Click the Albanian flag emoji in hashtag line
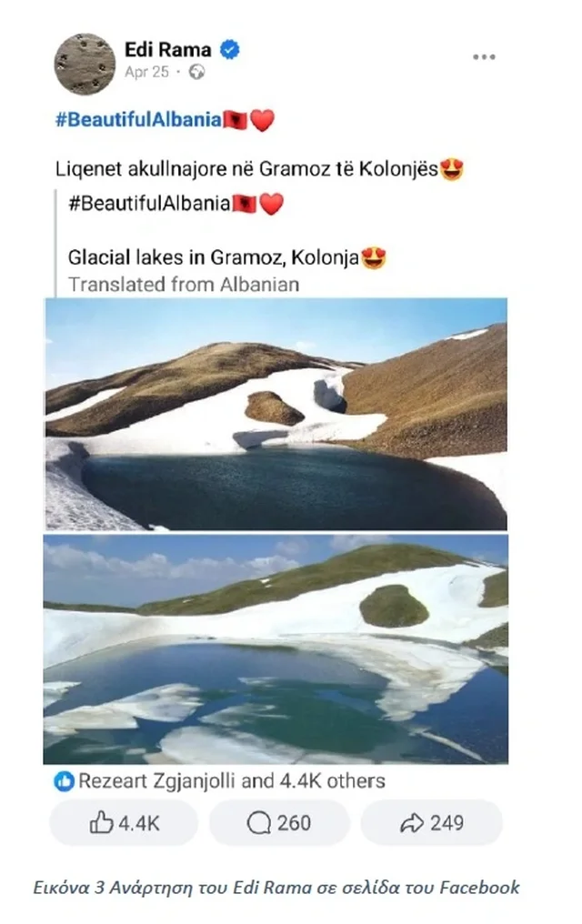This screenshot has height=924, width=582. [x=235, y=120]
